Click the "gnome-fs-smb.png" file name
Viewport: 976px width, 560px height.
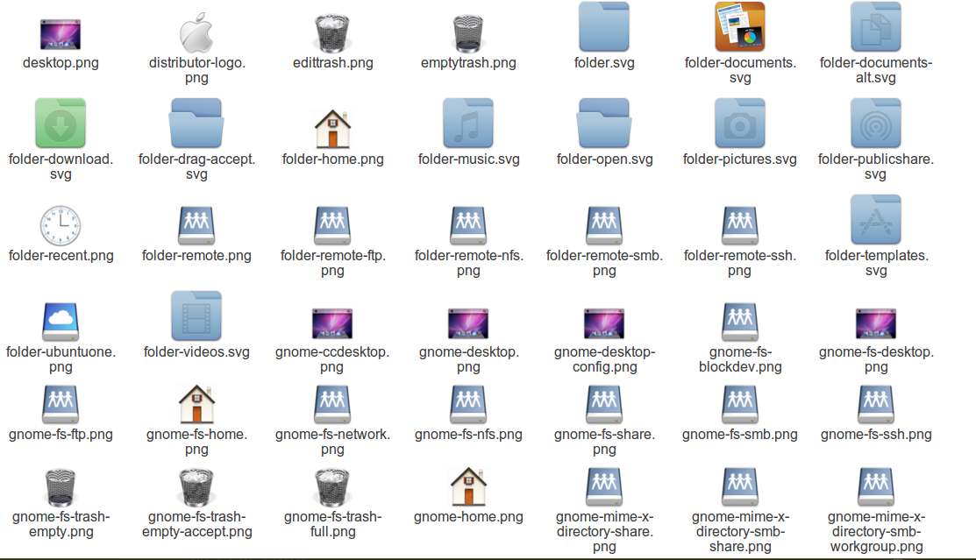pyautogui.click(x=740, y=435)
